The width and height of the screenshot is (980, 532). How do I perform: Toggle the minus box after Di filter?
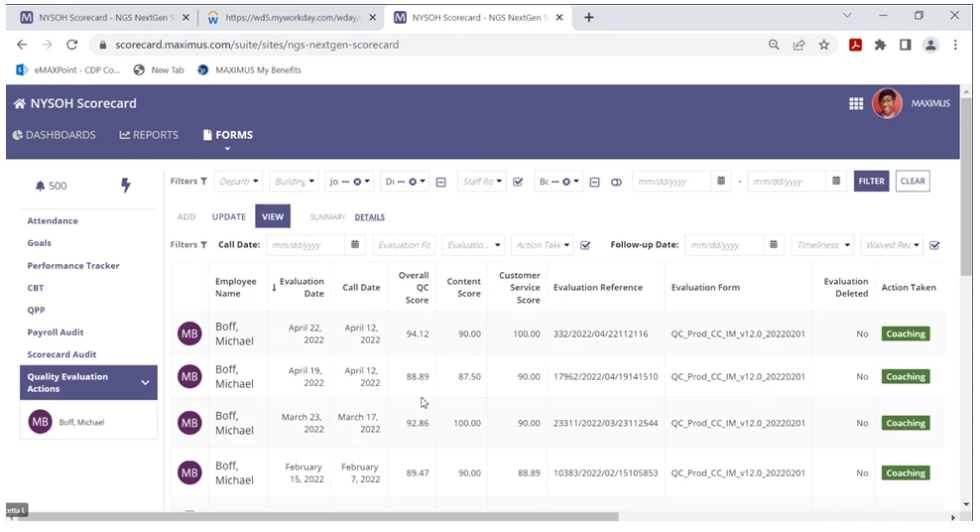click(x=440, y=182)
